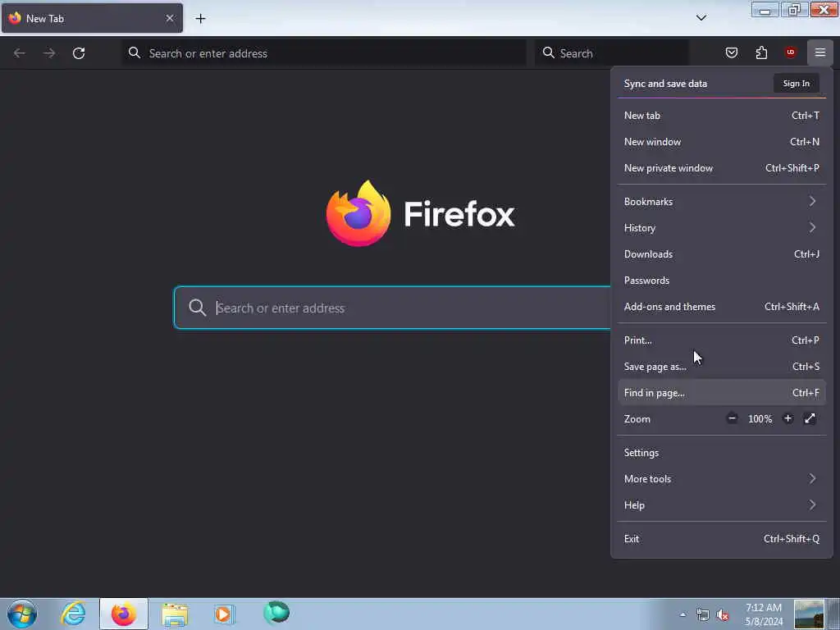Click the zoom out minus button
This screenshot has height=630, width=840.
click(733, 418)
